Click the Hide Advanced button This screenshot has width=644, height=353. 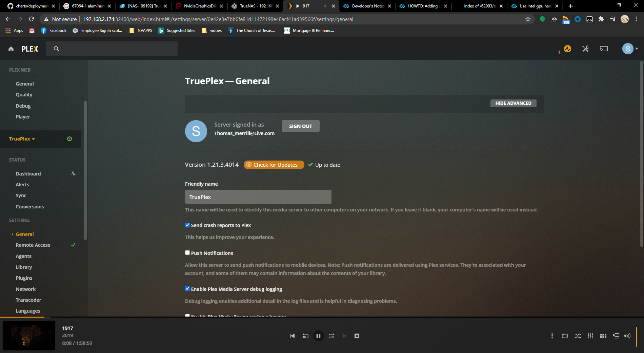tap(513, 103)
